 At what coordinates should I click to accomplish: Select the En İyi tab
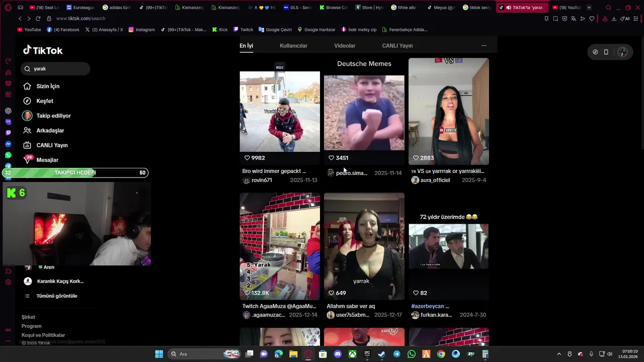coord(246,46)
